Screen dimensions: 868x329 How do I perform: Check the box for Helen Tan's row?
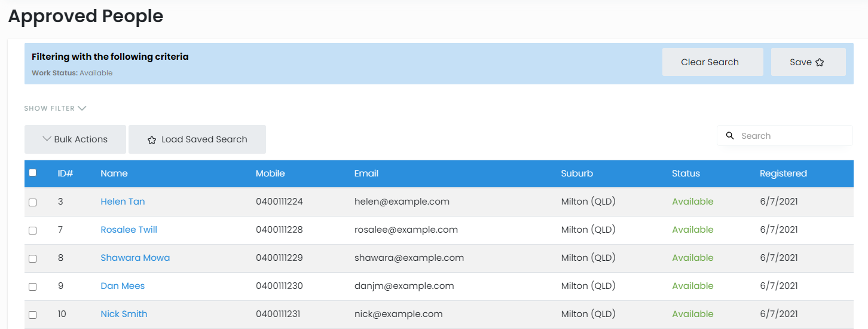33,202
